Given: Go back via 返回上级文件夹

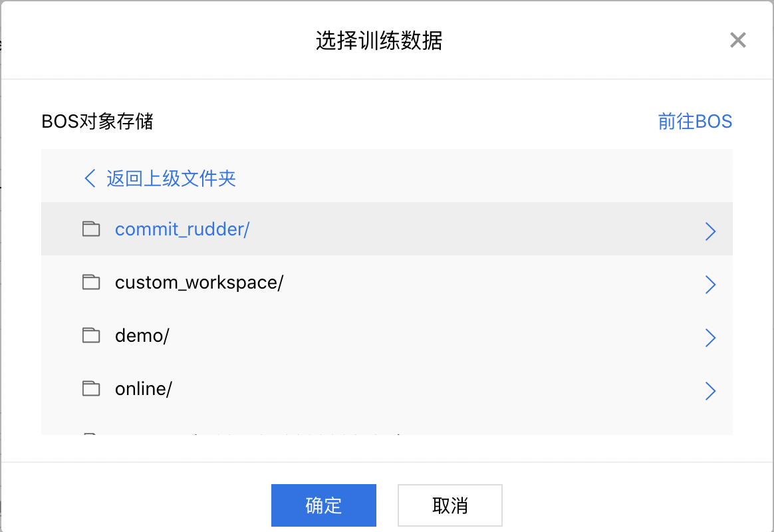Looking at the screenshot, I should click(171, 179).
